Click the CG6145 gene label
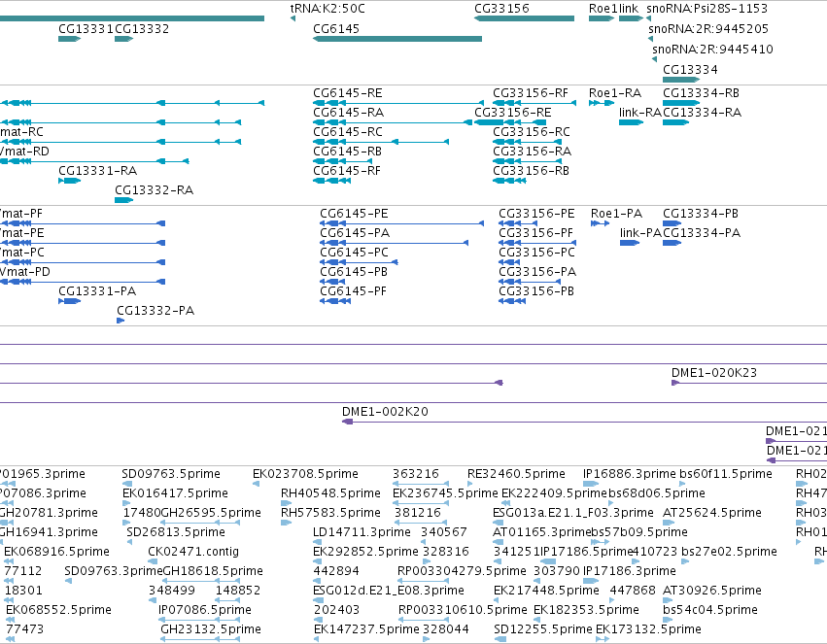827x644 pixels. pyautogui.click(x=336, y=29)
